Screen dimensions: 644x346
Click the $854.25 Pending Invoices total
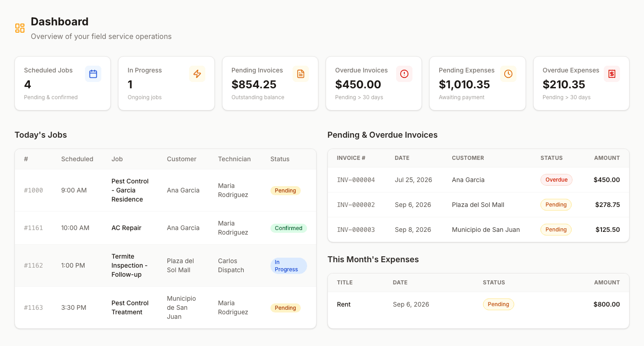(254, 84)
